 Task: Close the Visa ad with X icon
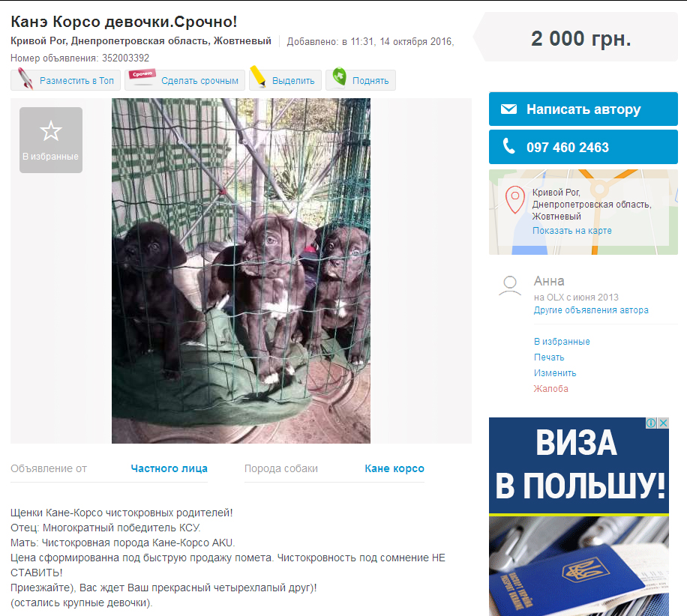[664, 423]
